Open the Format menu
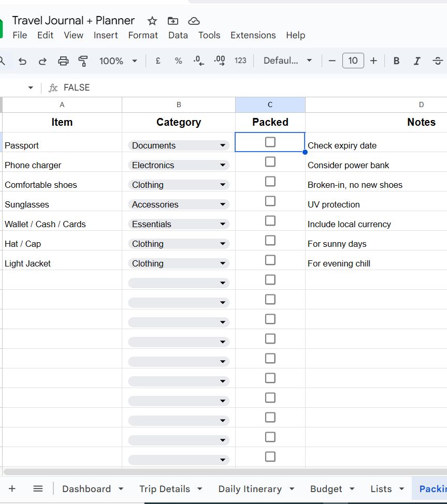Image resolution: width=447 pixels, height=504 pixels. click(x=143, y=35)
